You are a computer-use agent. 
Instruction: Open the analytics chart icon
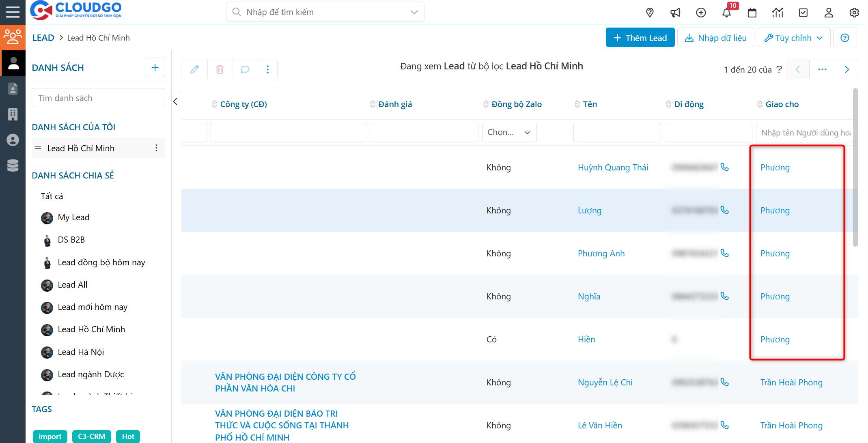(778, 13)
